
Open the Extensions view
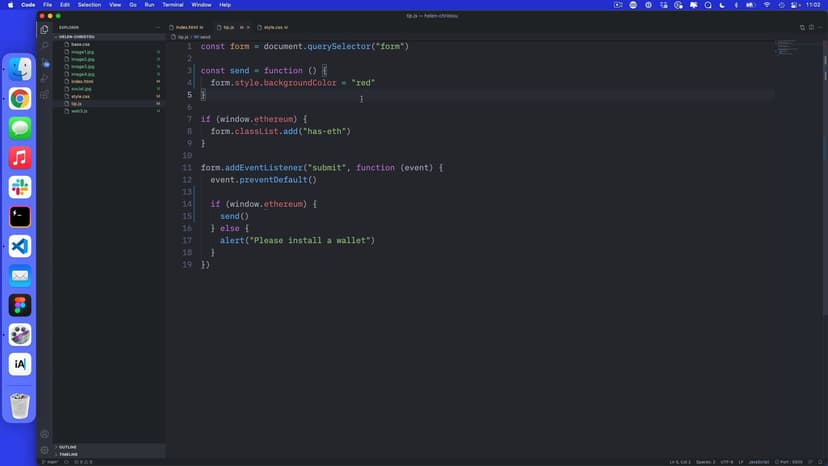(45, 95)
